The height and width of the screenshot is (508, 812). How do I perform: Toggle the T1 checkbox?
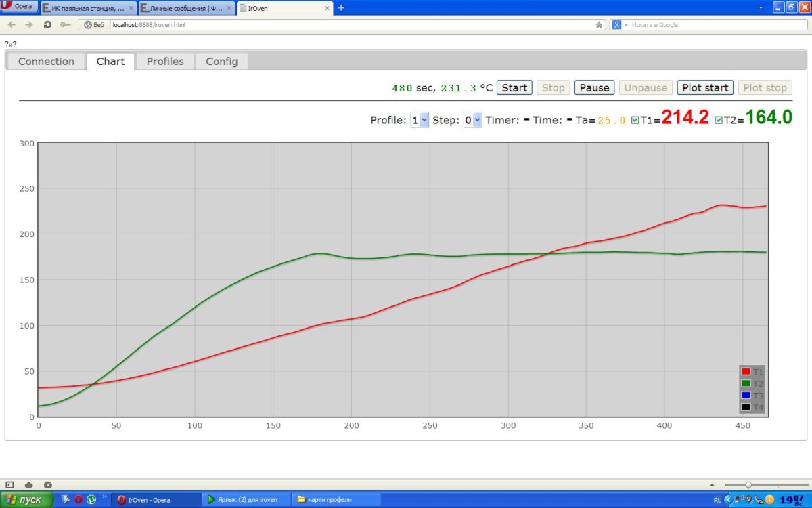635,120
